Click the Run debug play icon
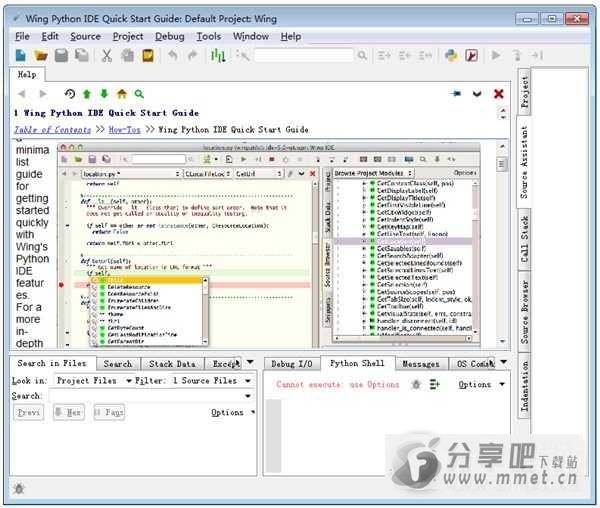Image resolution: width=600 pixels, height=508 pixels. coord(496,56)
